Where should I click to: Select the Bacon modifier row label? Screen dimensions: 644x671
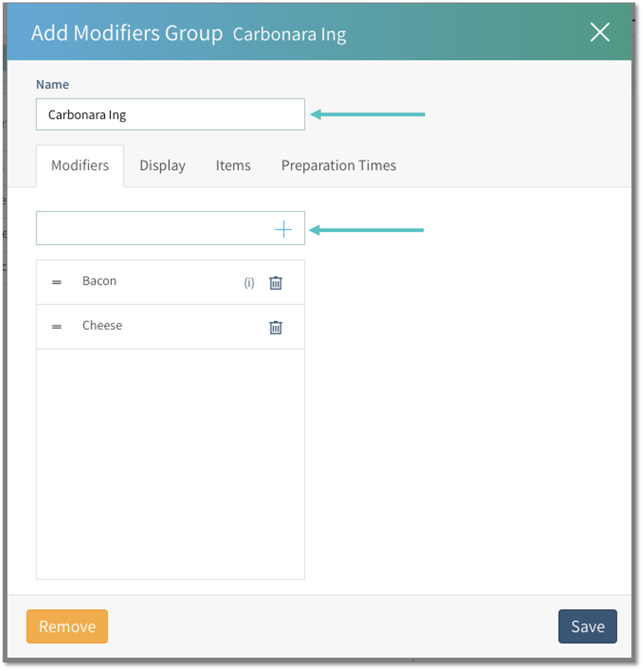(99, 281)
